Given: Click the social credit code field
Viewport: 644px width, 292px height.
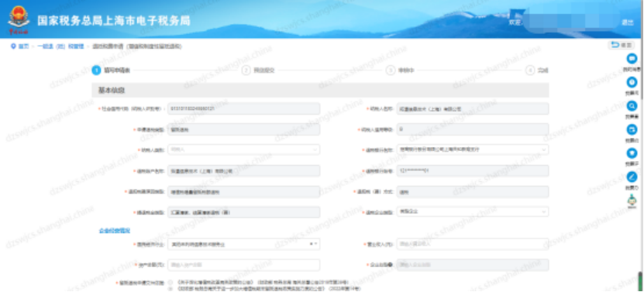Looking at the screenshot, I should (243, 109).
